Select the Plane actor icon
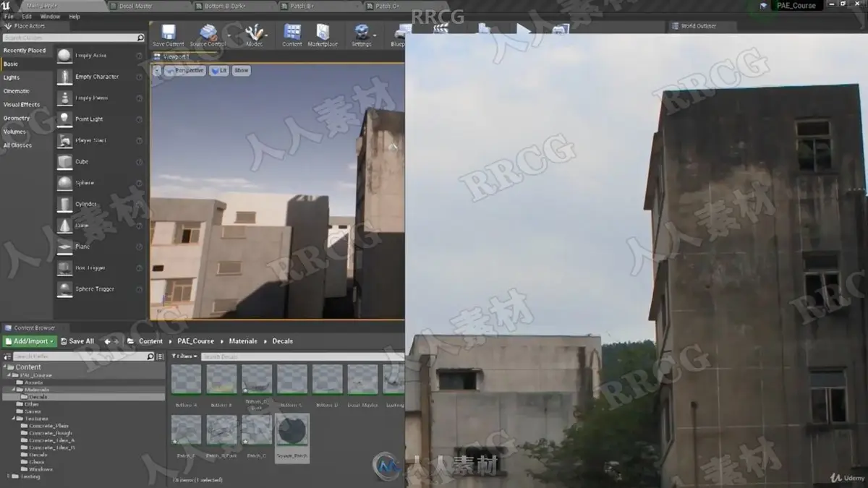The image size is (868, 488). point(64,247)
